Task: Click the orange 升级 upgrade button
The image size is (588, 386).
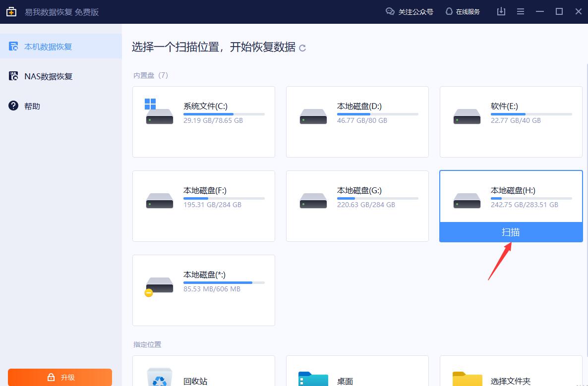Action: click(x=60, y=377)
